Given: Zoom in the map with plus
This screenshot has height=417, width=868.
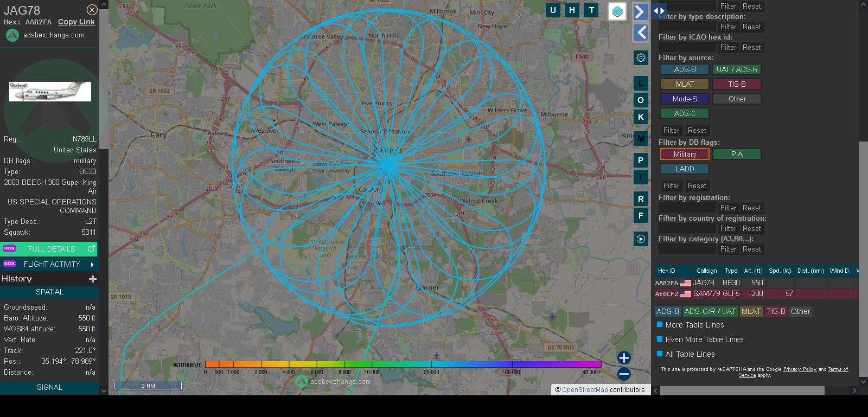Looking at the screenshot, I should coord(624,357).
